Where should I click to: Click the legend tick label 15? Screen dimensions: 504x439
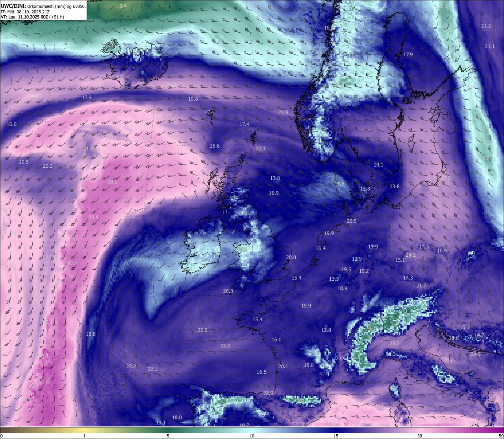[x=336, y=436]
